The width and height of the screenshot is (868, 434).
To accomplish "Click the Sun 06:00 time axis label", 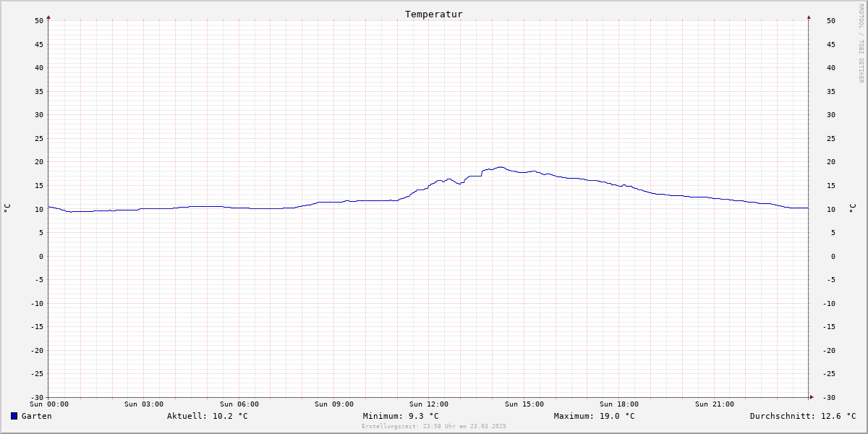I will pyautogui.click(x=239, y=404).
